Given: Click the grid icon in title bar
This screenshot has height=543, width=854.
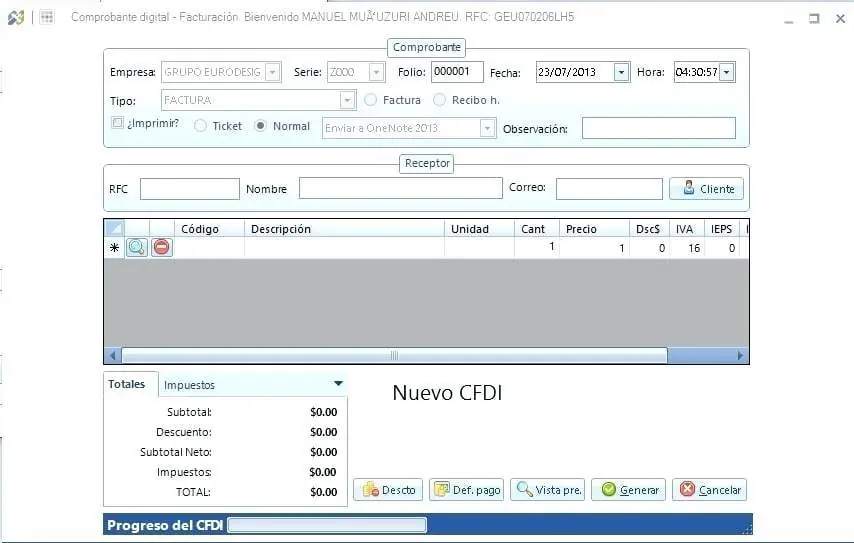Looking at the screenshot, I should pos(47,17).
